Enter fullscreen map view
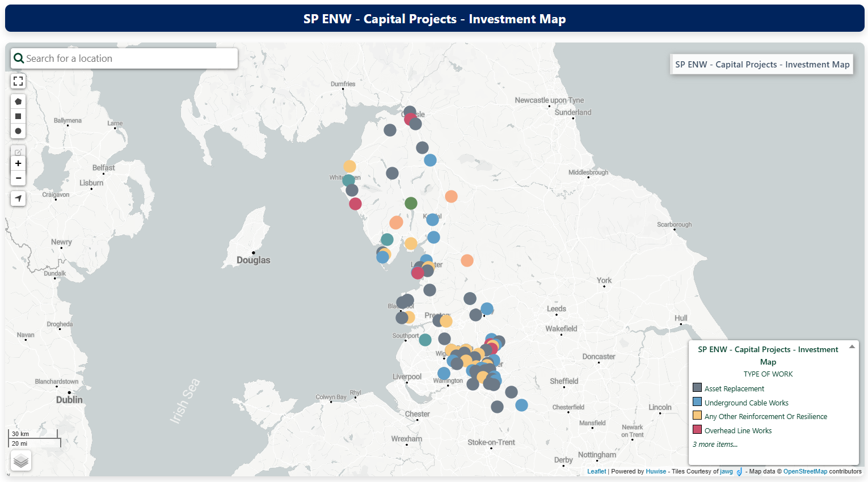Image resolution: width=868 pixels, height=482 pixels. 18,81
